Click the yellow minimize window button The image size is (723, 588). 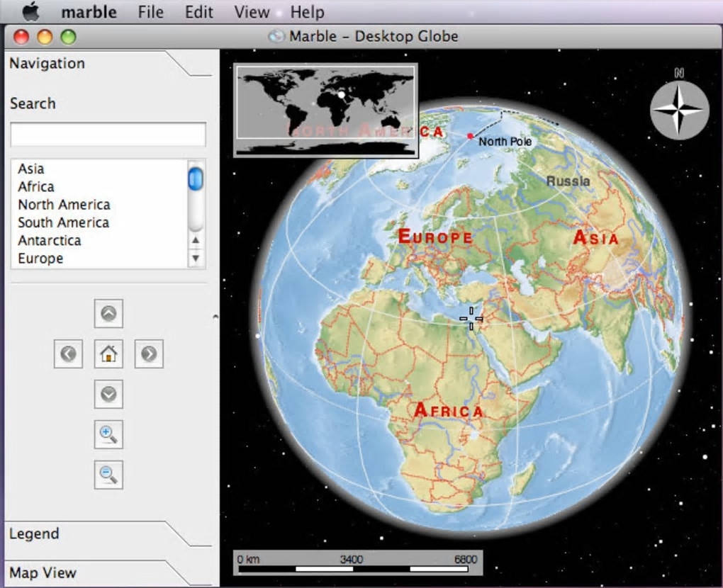[x=45, y=37]
